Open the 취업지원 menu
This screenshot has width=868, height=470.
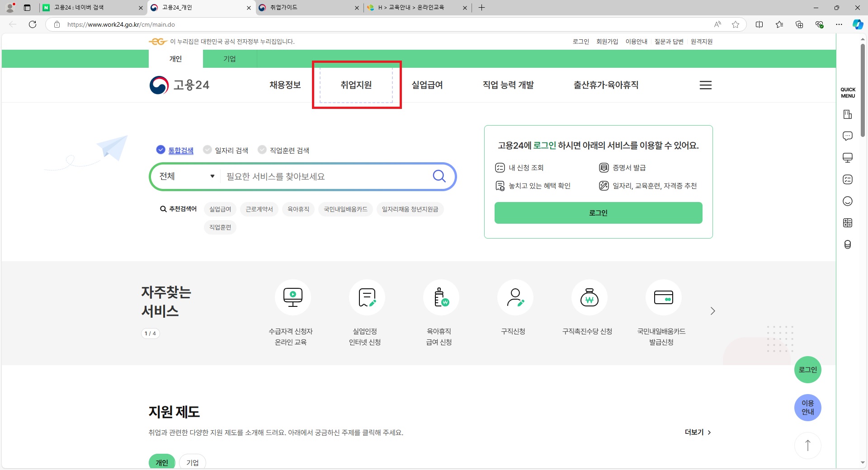(x=356, y=85)
